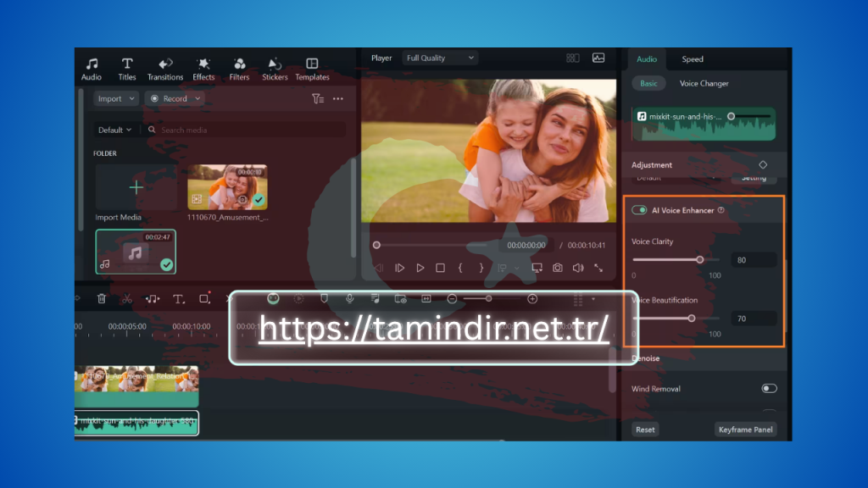This screenshot has height=488, width=868.
Task: Switch to the Speed tab
Action: click(x=692, y=59)
